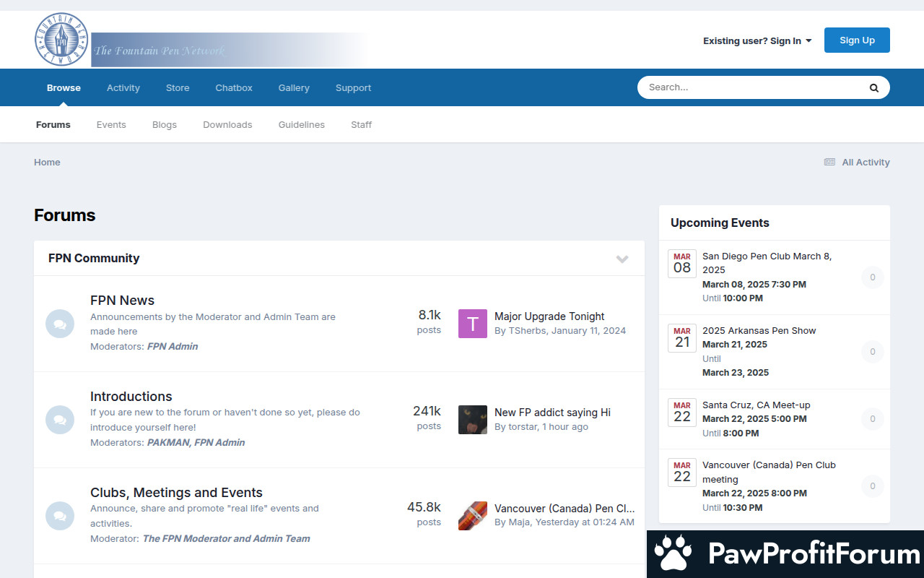This screenshot has height=578, width=924.
Task: Click the FPN News forum bubble icon
Action: click(x=60, y=324)
